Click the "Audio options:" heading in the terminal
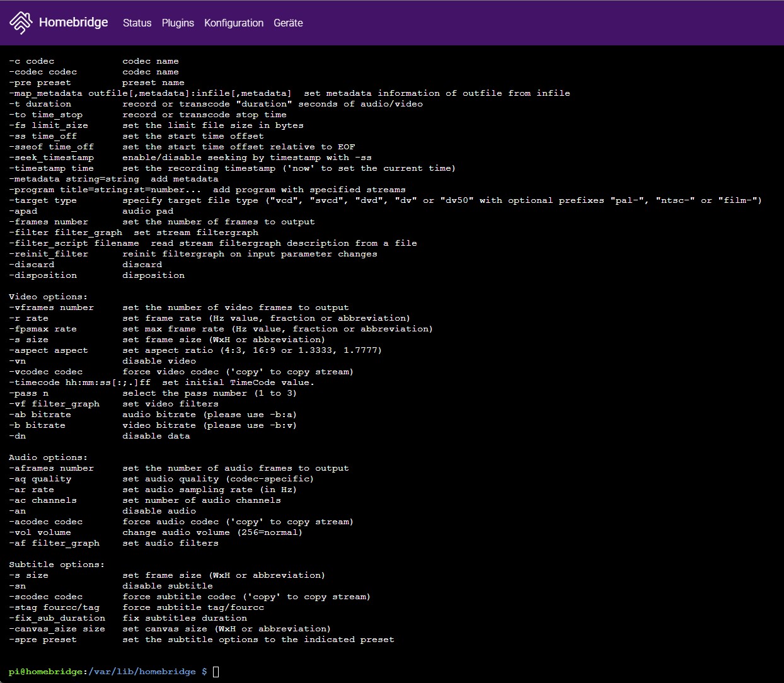This screenshot has width=784, height=683. (x=49, y=457)
